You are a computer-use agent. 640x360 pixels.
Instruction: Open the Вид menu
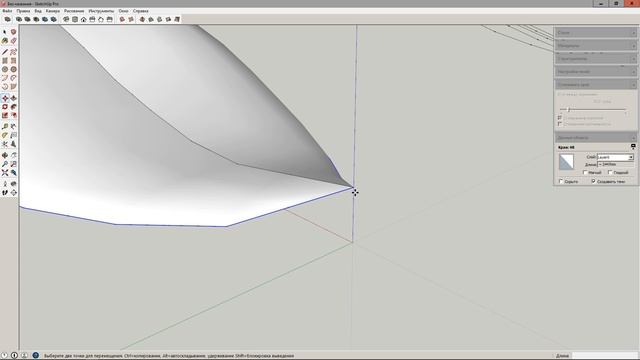pyautogui.click(x=38, y=11)
